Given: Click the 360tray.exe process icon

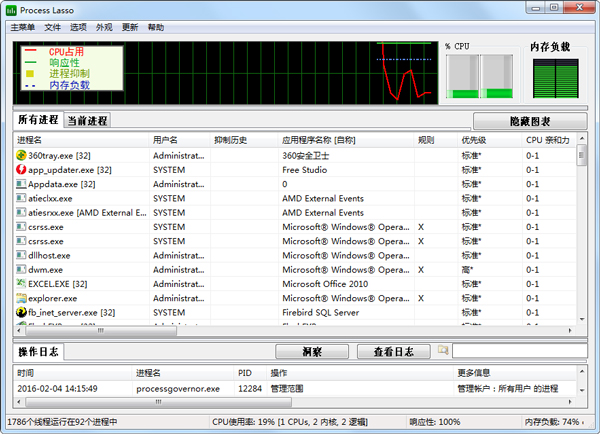Looking at the screenshot, I should pyautogui.click(x=21, y=156).
